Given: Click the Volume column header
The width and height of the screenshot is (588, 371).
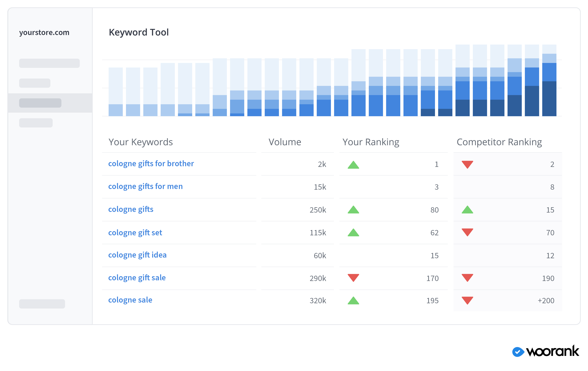Looking at the screenshot, I should coord(285,142).
